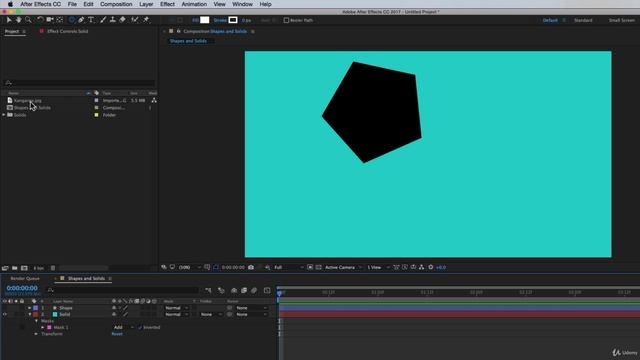Select the Zoom magnifier tool
Viewport: 640px width, 360px height.
point(28,20)
